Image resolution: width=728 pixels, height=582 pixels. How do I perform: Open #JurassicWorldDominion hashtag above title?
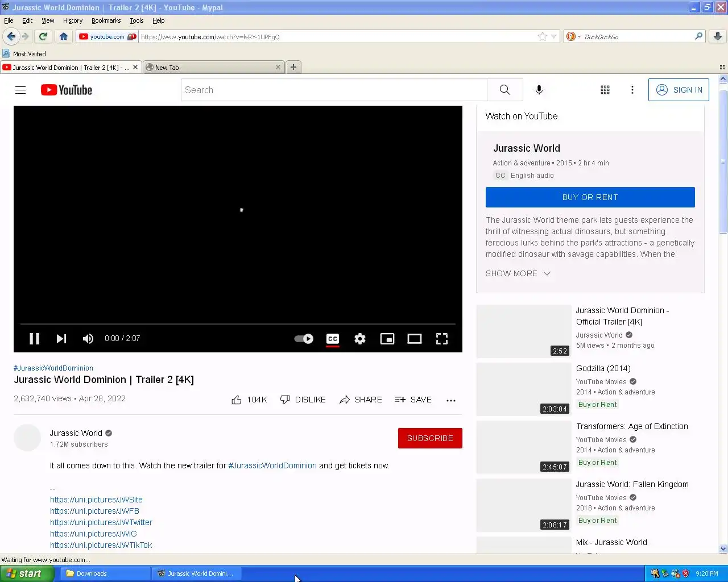(53, 368)
